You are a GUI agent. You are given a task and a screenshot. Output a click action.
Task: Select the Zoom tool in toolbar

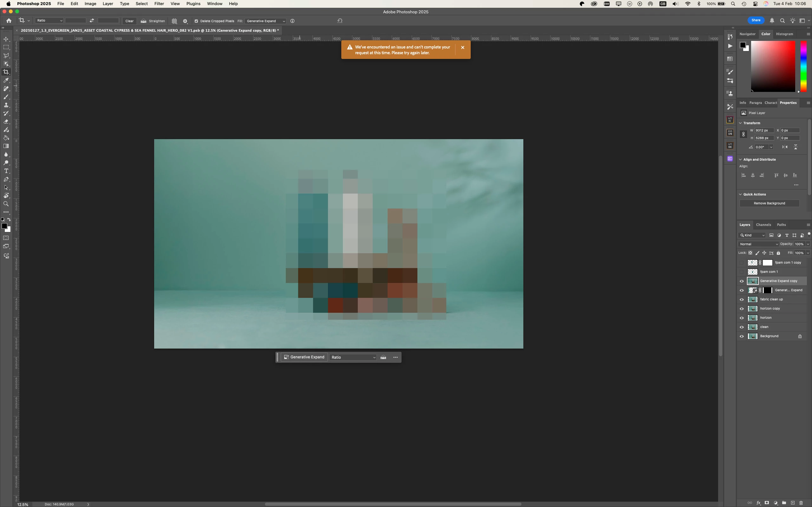6,204
